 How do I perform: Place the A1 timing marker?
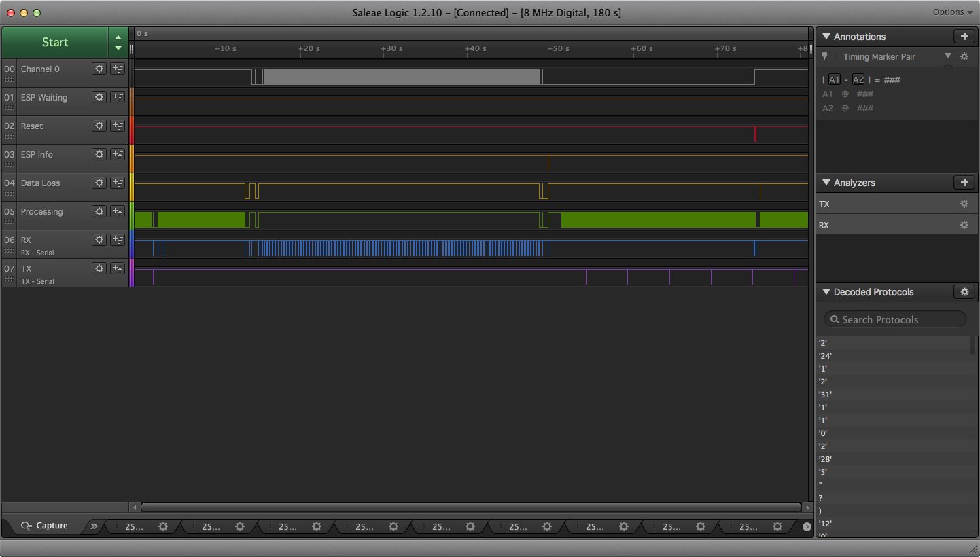(x=834, y=79)
